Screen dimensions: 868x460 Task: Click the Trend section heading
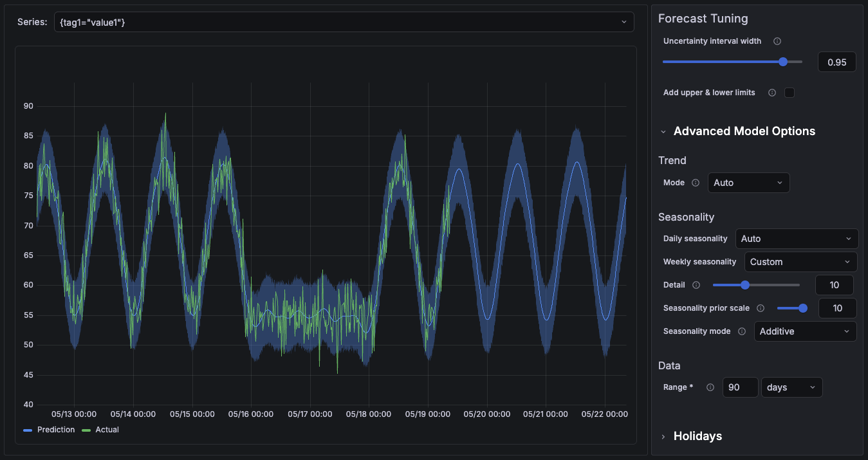coord(672,160)
